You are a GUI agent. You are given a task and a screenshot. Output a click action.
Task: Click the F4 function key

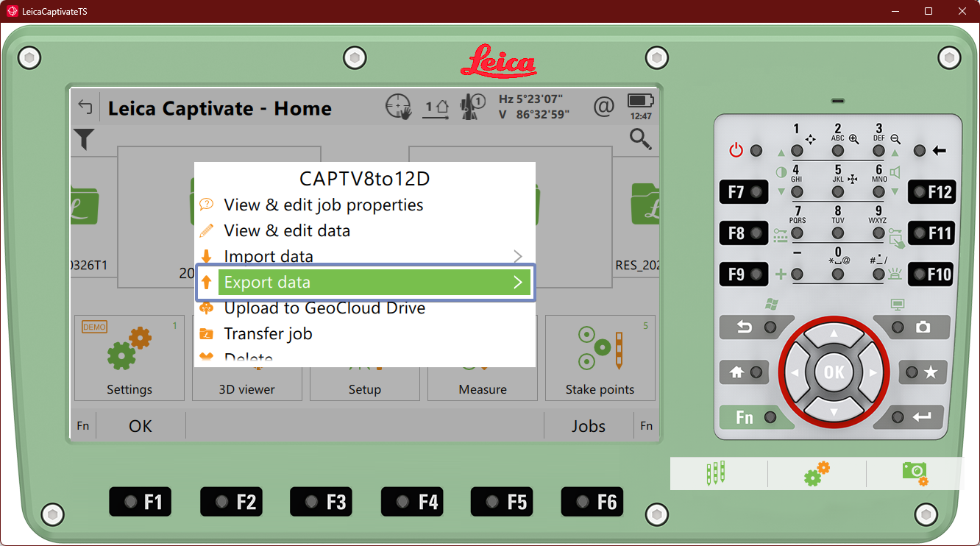coord(412,502)
